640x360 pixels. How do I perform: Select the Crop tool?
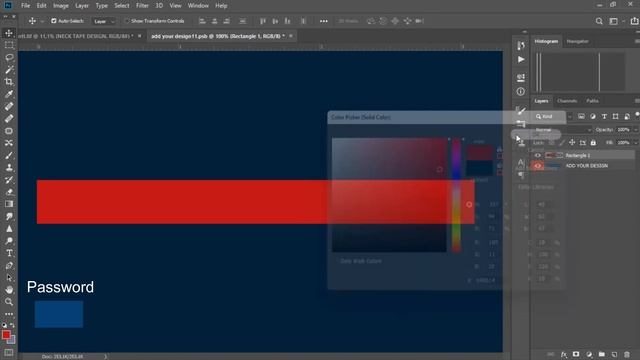coord(9,82)
